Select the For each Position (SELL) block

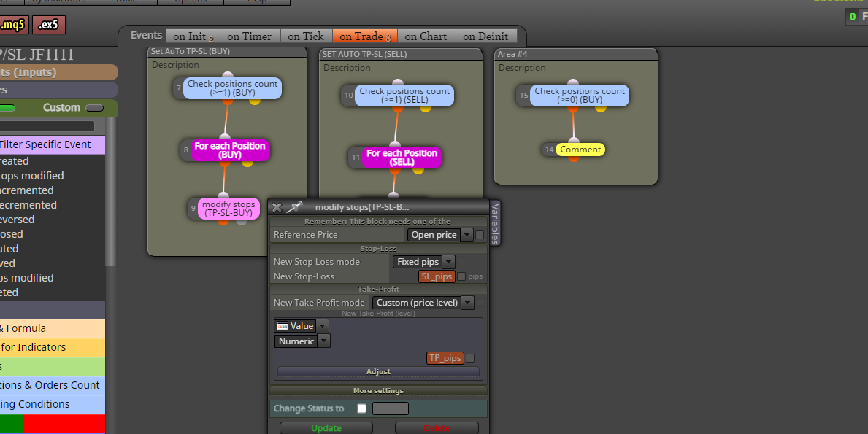coord(402,158)
